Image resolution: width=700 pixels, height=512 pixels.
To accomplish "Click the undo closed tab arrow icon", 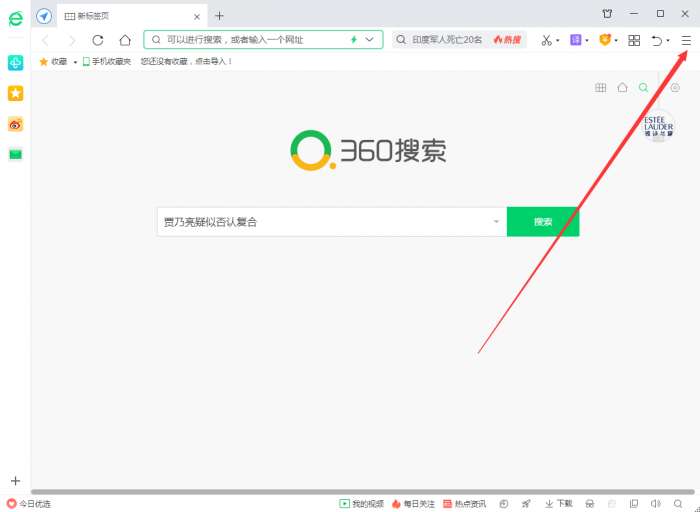I will 656,41.
